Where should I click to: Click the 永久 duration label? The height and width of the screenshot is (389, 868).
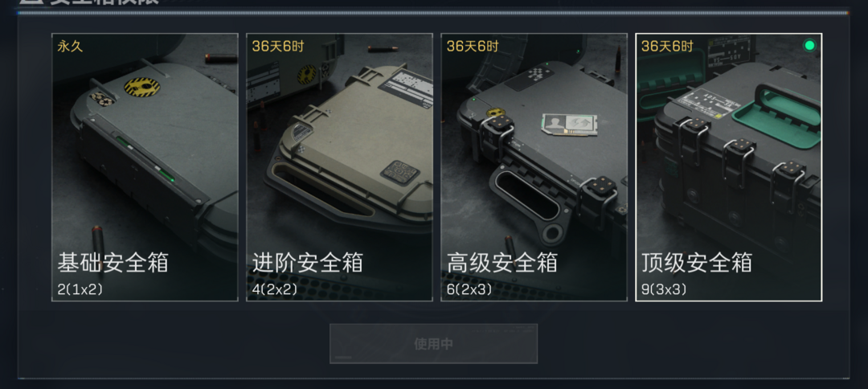point(70,47)
